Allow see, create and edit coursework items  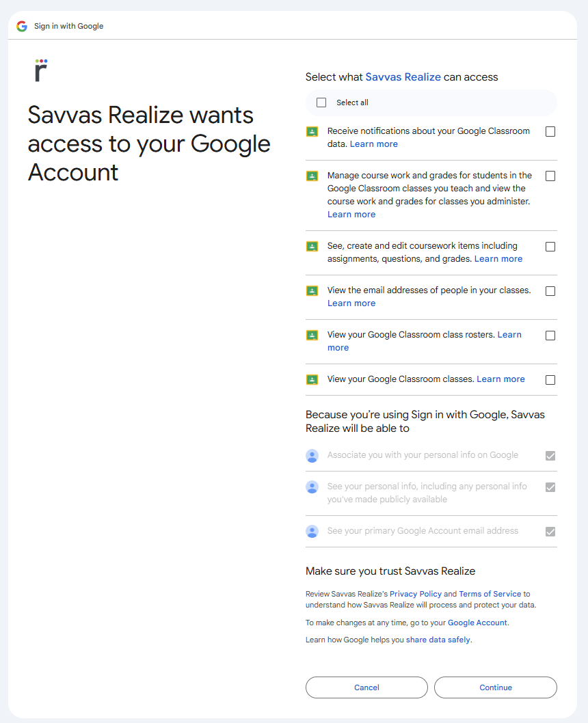click(550, 247)
